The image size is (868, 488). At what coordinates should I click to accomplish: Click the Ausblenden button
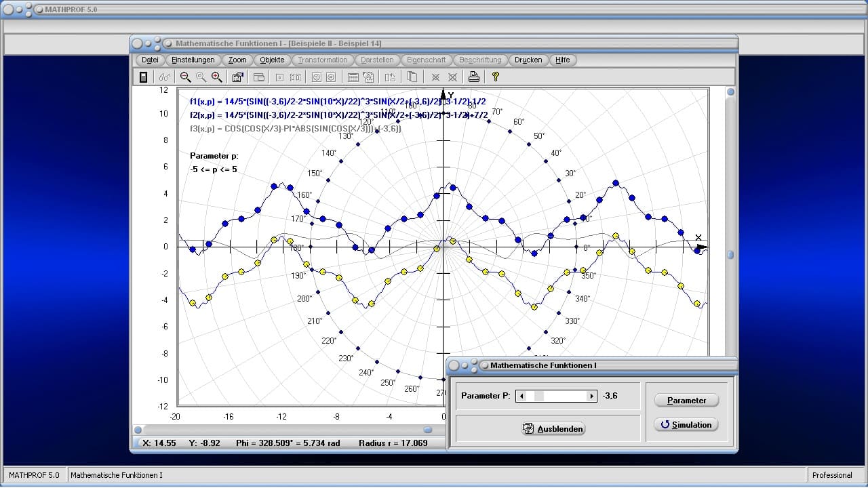553,429
